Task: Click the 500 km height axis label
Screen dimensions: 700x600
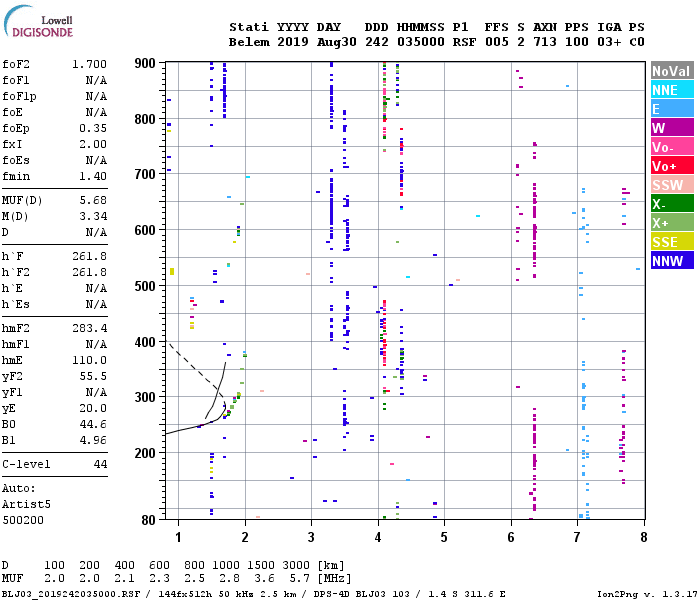Action: (145, 286)
